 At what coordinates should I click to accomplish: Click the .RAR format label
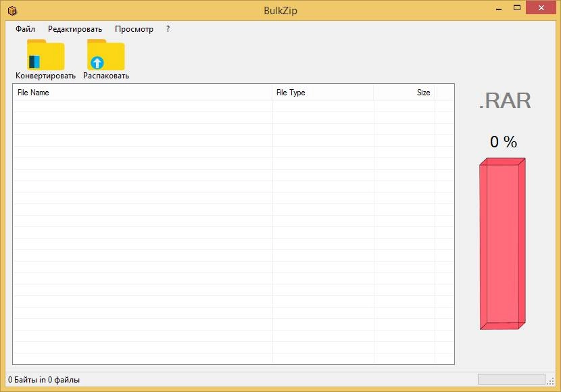(505, 101)
